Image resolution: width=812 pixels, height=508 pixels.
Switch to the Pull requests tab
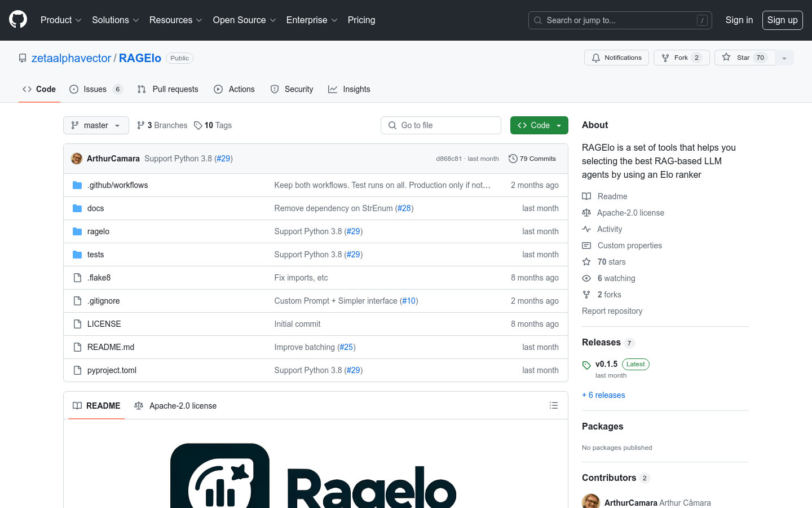(x=168, y=89)
